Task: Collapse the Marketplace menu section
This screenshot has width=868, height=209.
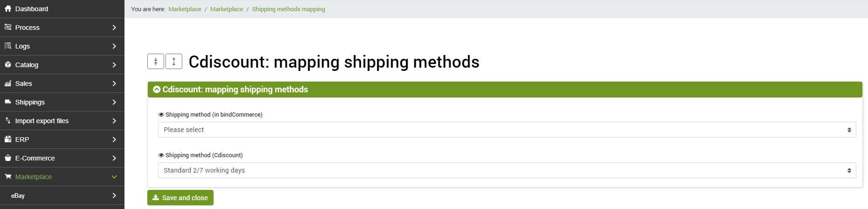Action: (x=62, y=177)
